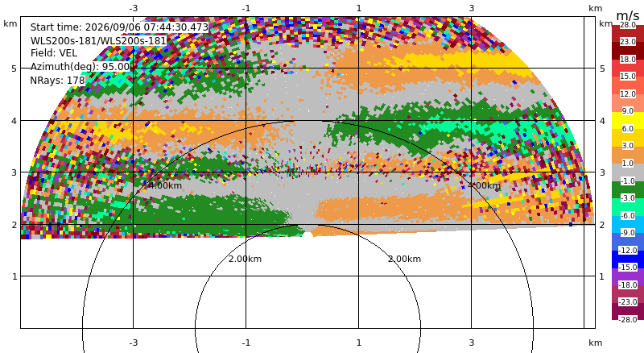Click the Field: VEL label
The height and width of the screenshot is (353, 644).
54,53
